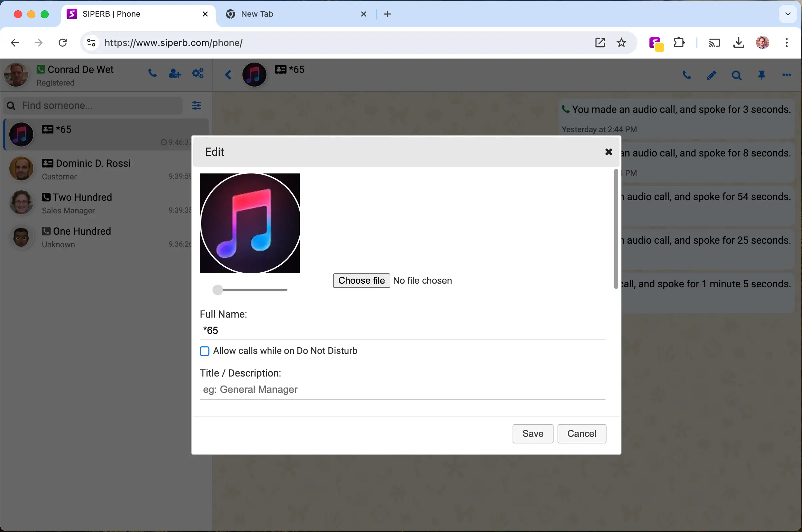The height and width of the screenshot is (532, 802).
Task: Click the avatar zoom slider handle
Action: pyautogui.click(x=217, y=290)
